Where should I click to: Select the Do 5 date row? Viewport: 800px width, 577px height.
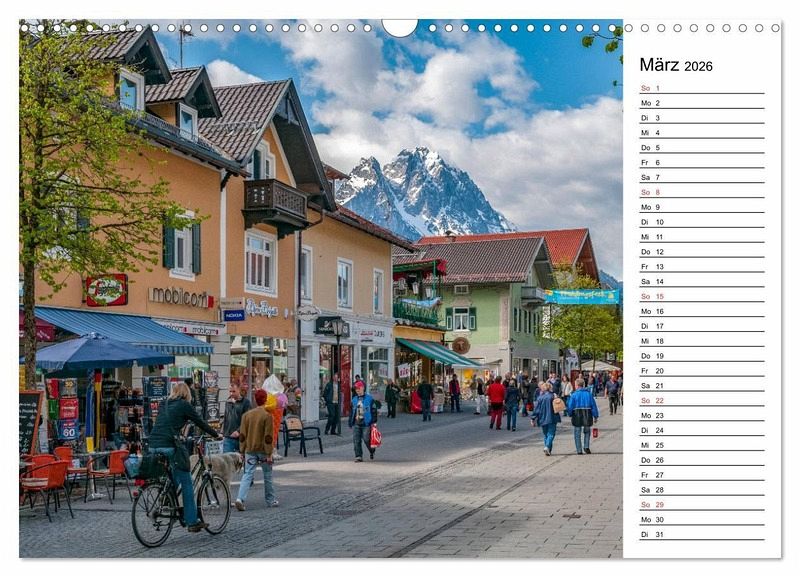click(x=702, y=147)
